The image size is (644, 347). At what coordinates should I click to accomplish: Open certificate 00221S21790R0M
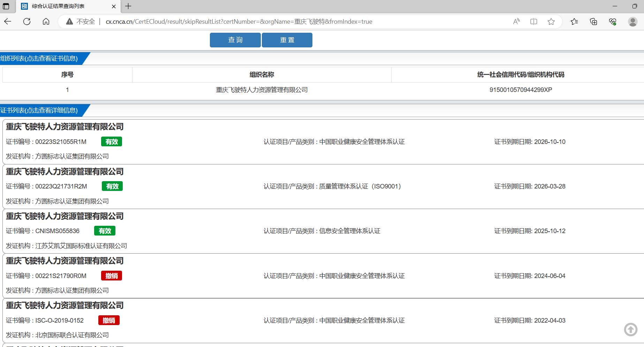[61, 276]
